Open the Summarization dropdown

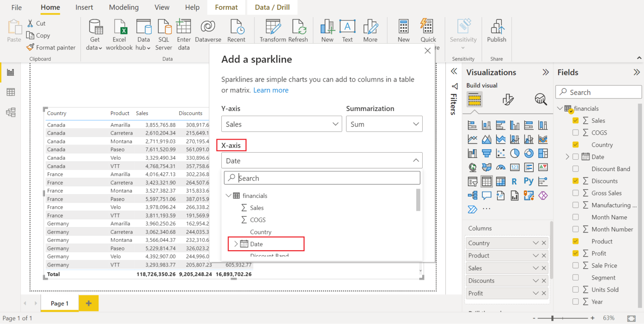384,124
